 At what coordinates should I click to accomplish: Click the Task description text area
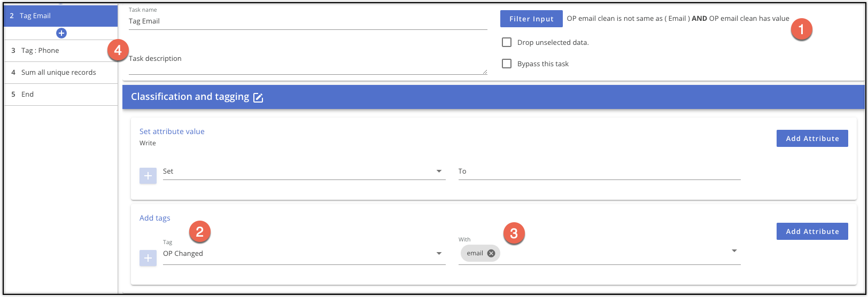[x=308, y=64]
